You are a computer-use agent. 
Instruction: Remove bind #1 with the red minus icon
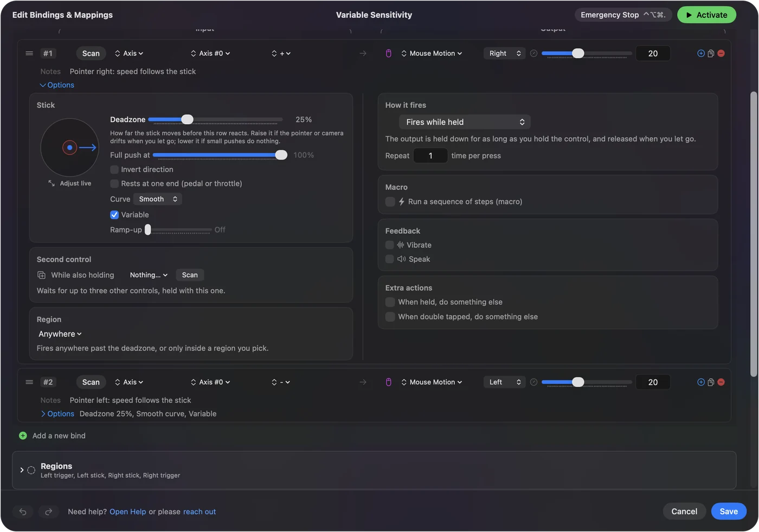pyautogui.click(x=721, y=53)
